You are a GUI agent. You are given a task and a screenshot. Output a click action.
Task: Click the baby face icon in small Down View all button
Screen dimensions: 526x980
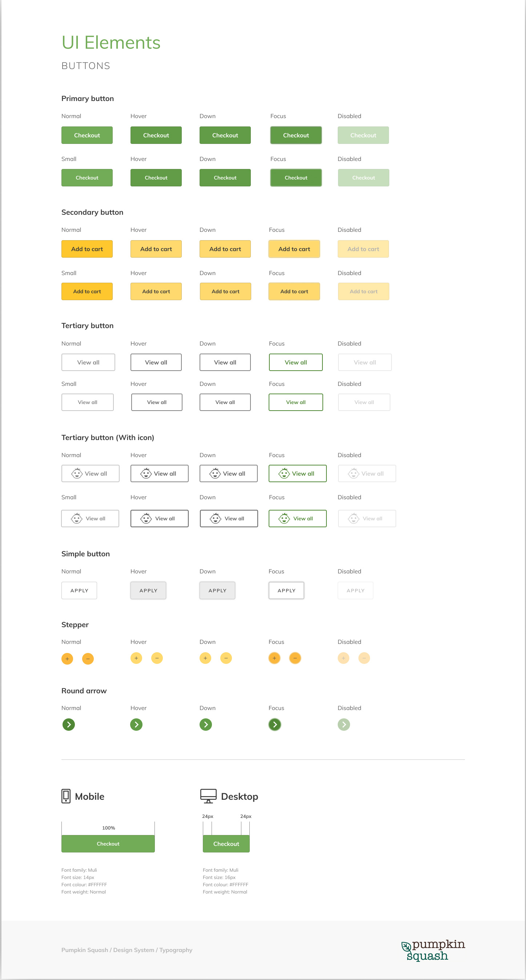coord(216,519)
